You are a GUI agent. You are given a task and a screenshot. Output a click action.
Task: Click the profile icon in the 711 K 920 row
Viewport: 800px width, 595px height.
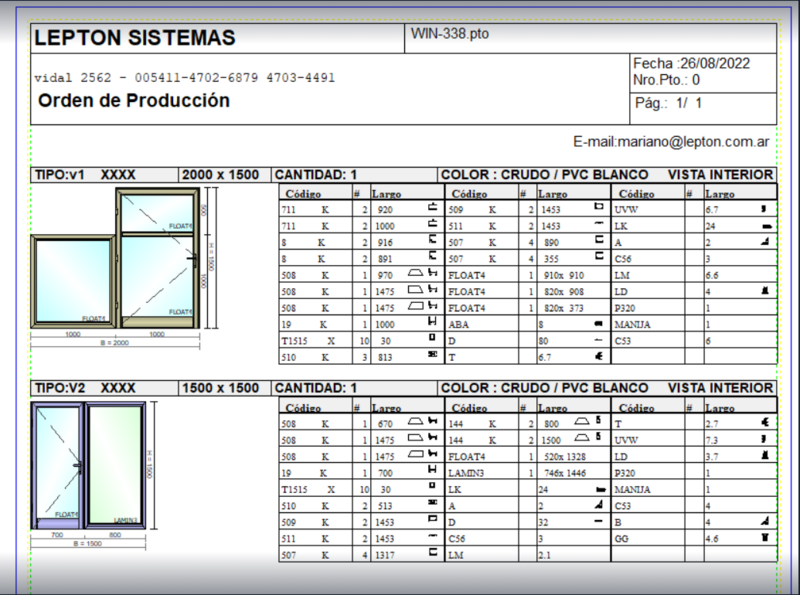(x=433, y=207)
